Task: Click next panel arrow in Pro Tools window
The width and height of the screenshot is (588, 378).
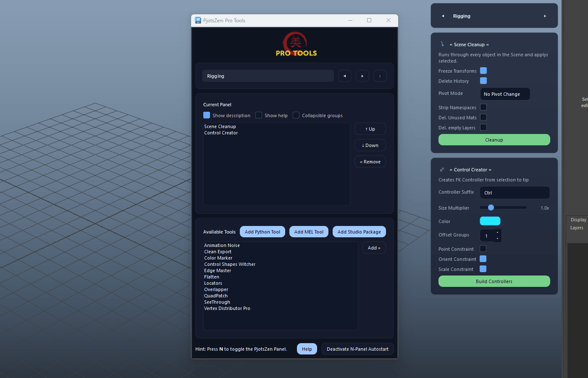Action: 362,76
